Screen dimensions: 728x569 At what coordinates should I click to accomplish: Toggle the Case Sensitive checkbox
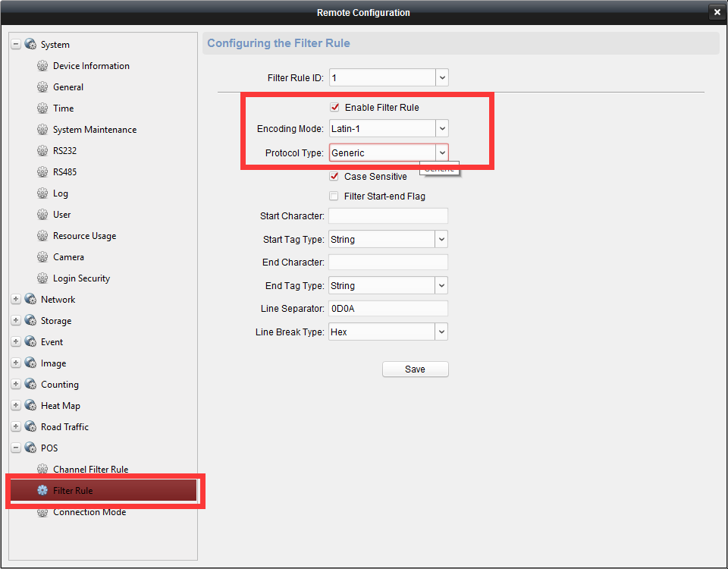334,177
